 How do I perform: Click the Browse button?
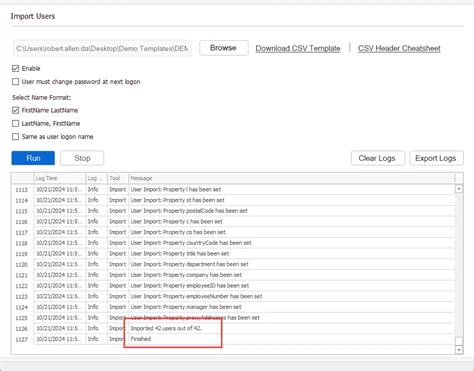coord(223,48)
